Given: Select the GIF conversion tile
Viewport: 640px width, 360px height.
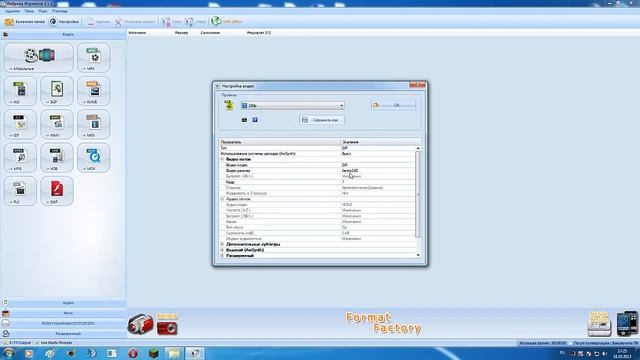Looking at the screenshot, I should [x=20, y=124].
